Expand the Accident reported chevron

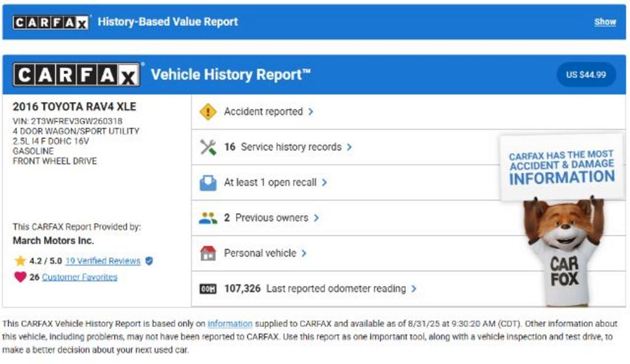(311, 112)
